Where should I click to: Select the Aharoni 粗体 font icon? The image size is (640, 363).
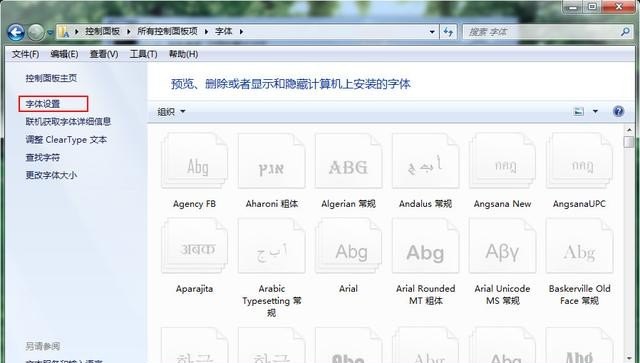pyautogui.click(x=271, y=160)
